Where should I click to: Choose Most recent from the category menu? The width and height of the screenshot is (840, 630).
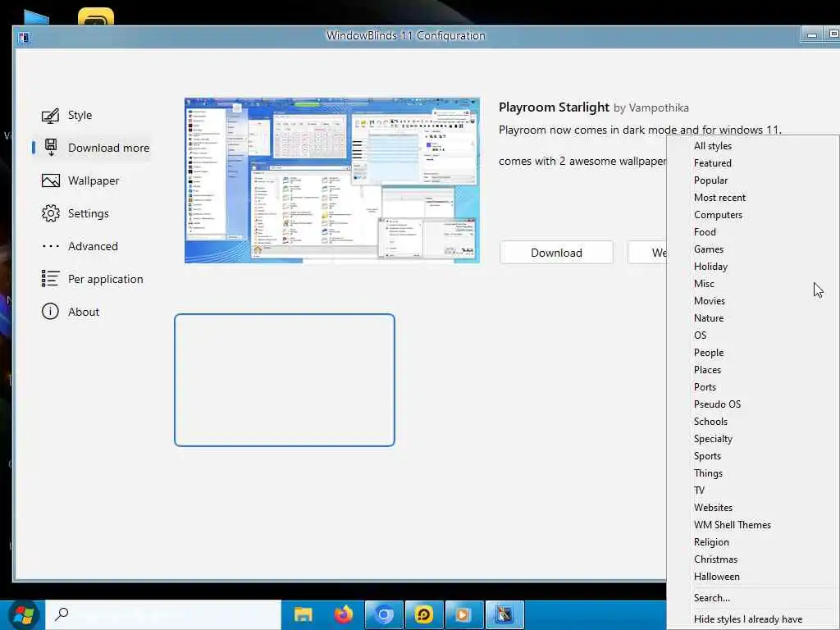click(719, 197)
